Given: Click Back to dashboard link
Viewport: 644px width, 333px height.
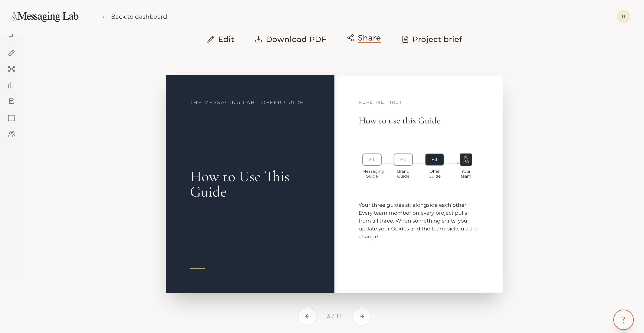Looking at the screenshot, I should 135,17.
